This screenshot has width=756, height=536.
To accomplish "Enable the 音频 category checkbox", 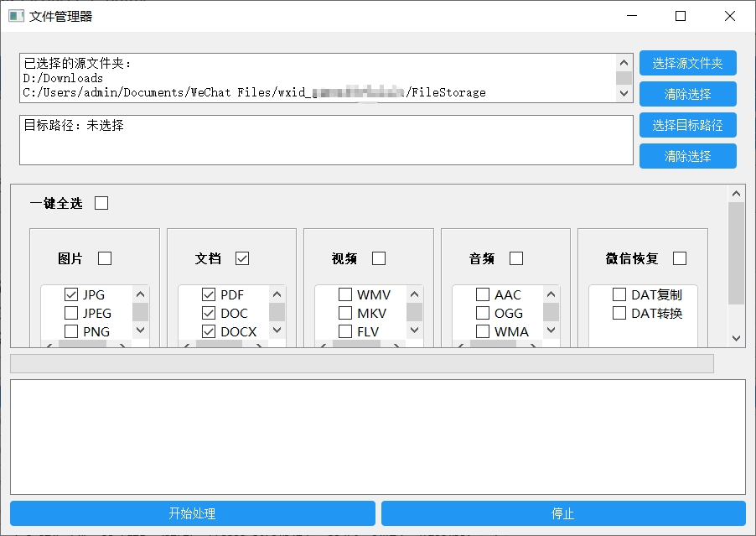I will 515,258.
